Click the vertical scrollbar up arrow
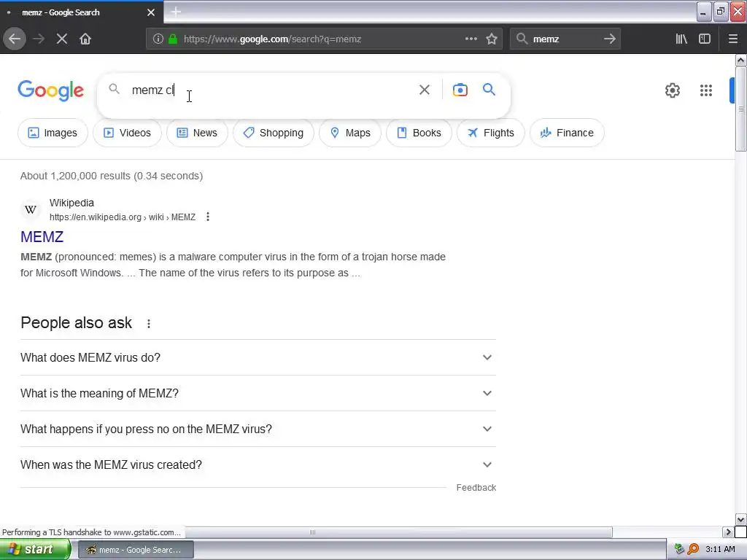 [740, 60]
